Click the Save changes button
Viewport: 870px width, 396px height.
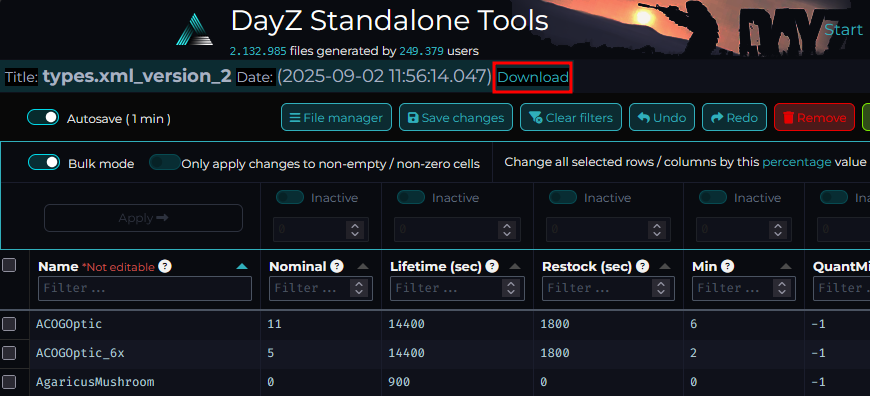456,118
